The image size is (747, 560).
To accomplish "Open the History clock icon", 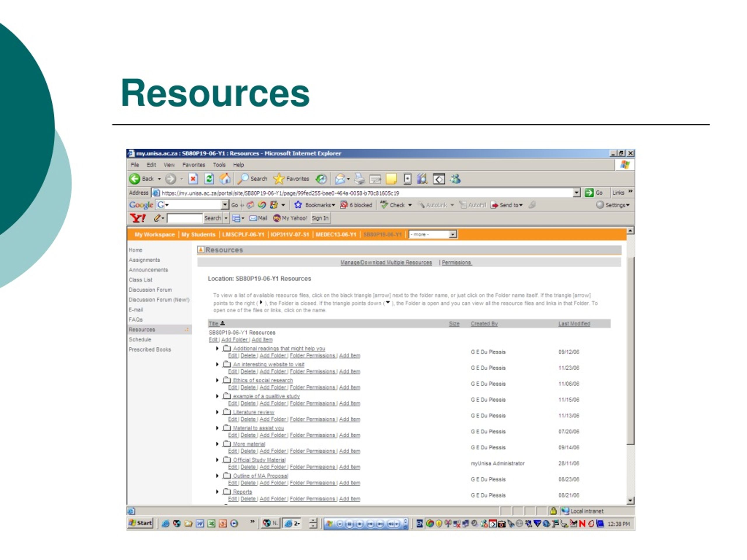I will click(321, 179).
